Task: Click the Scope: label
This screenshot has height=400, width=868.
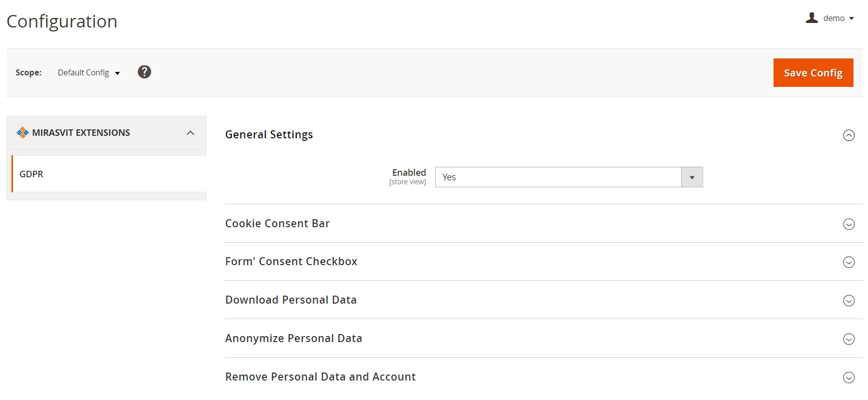Action: pyautogui.click(x=28, y=72)
